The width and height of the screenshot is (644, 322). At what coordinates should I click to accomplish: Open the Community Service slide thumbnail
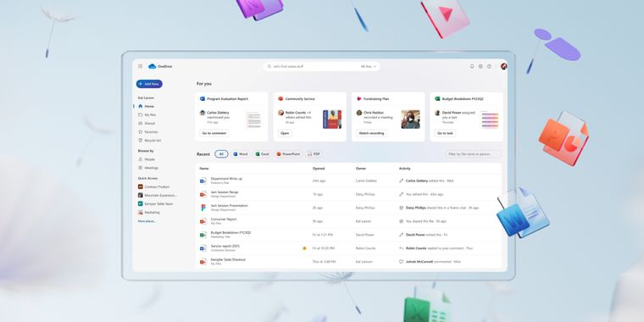tap(332, 119)
